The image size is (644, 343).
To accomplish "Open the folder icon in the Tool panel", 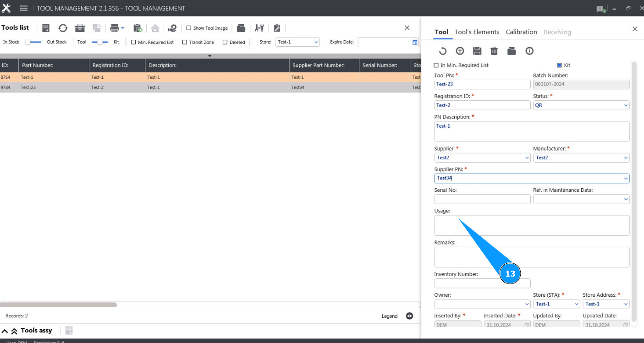I will click(512, 51).
